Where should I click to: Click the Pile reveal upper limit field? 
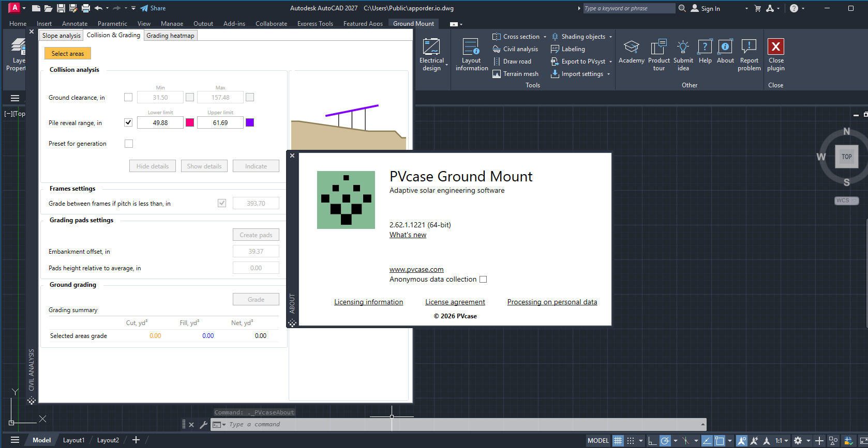click(220, 122)
